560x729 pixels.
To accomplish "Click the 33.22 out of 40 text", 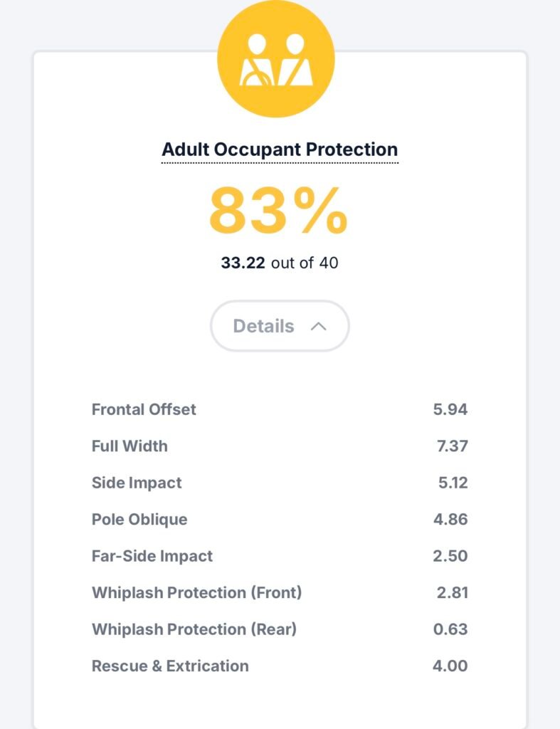I will pyautogui.click(x=280, y=263).
